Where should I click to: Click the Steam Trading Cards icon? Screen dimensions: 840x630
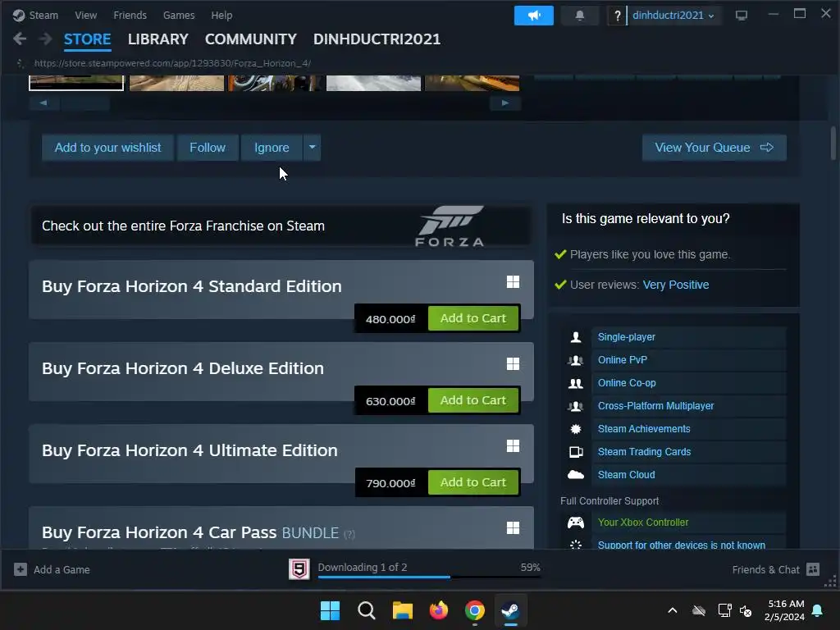click(x=576, y=452)
